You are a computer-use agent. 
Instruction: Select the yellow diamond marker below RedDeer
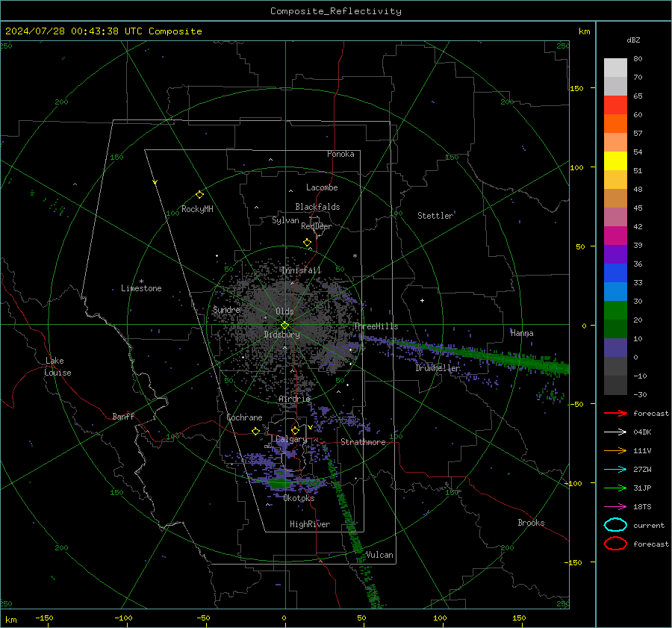(307, 243)
